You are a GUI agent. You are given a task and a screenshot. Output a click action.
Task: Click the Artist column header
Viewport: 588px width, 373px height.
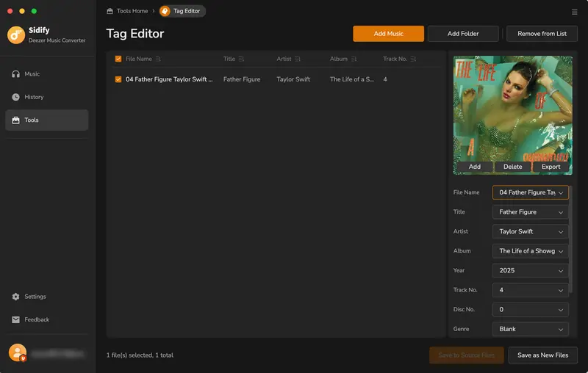coord(284,59)
